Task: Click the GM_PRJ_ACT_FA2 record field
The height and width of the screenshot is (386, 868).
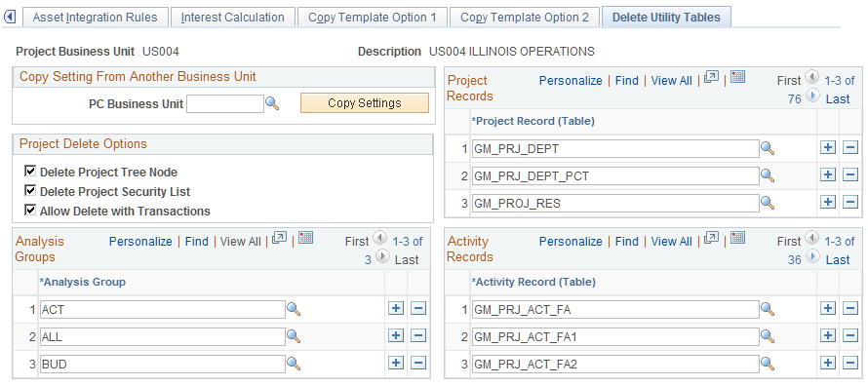Action: tap(615, 364)
